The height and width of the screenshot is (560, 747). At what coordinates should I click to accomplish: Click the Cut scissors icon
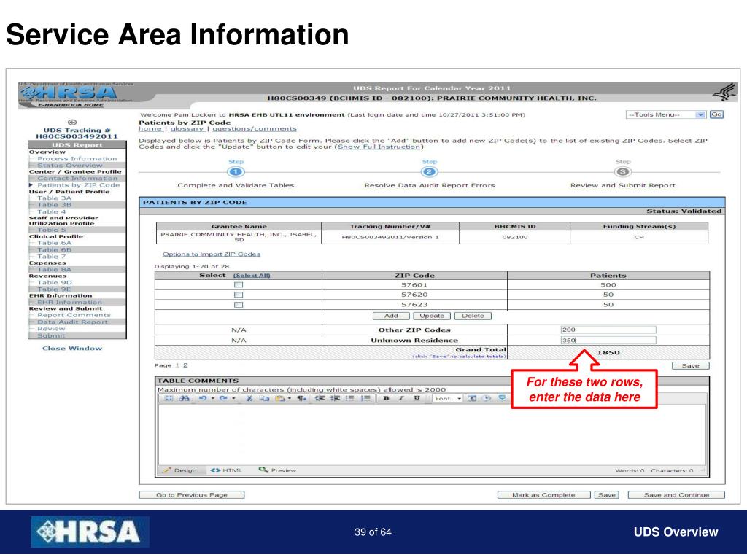249,399
